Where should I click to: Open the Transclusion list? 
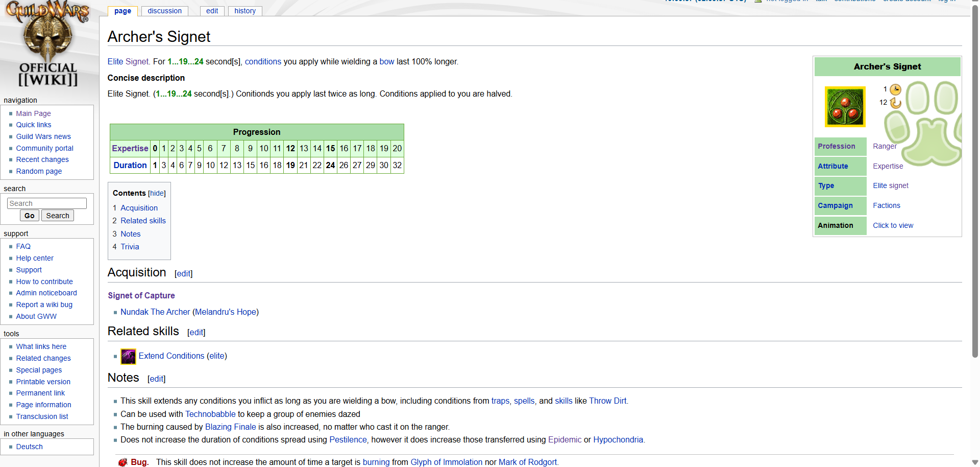(42, 416)
